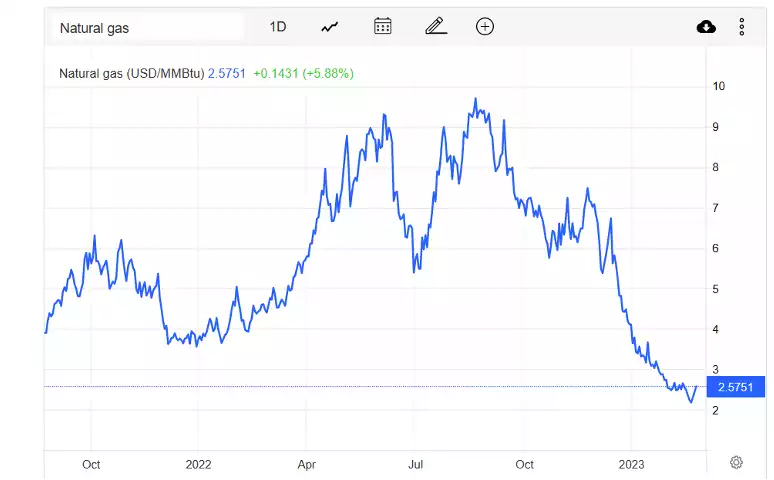774x480 pixels.
Task: Click the 2022 label on time axis
Action: [198, 465]
